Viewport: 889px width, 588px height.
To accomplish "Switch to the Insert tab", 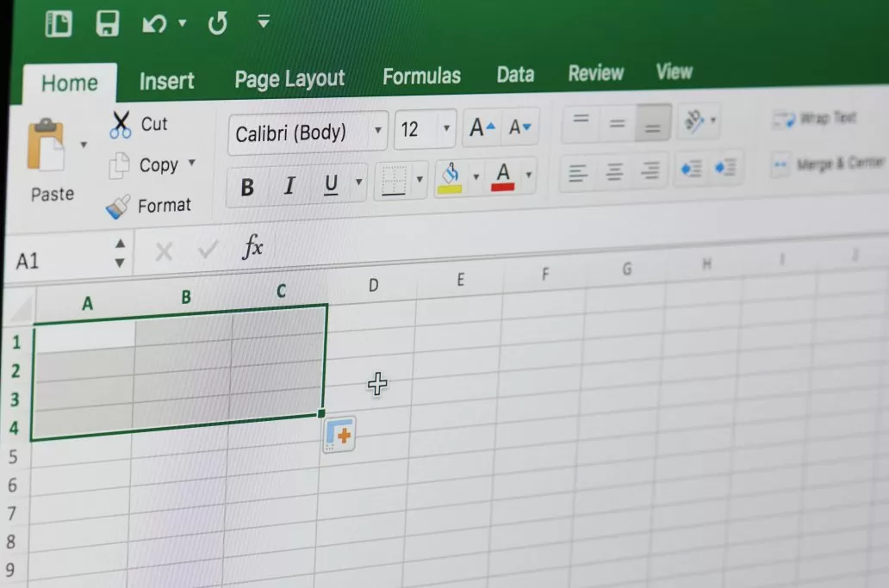I will pyautogui.click(x=166, y=81).
